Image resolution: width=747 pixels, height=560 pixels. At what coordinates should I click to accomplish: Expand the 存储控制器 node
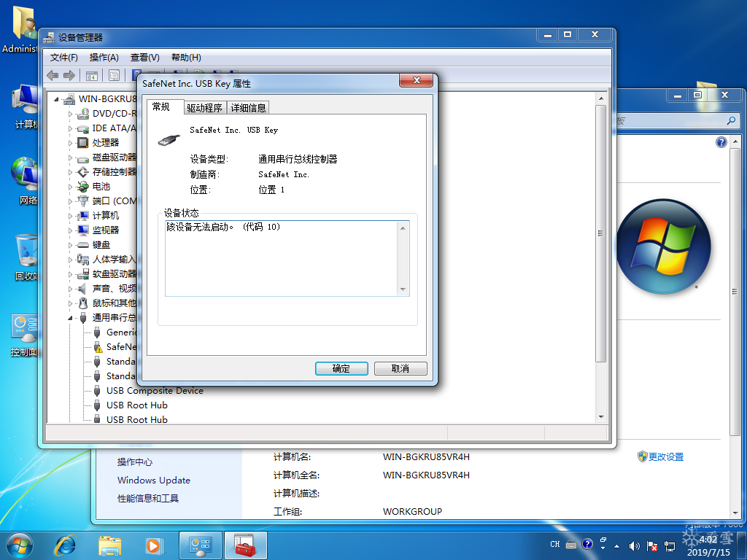[71, 172]
